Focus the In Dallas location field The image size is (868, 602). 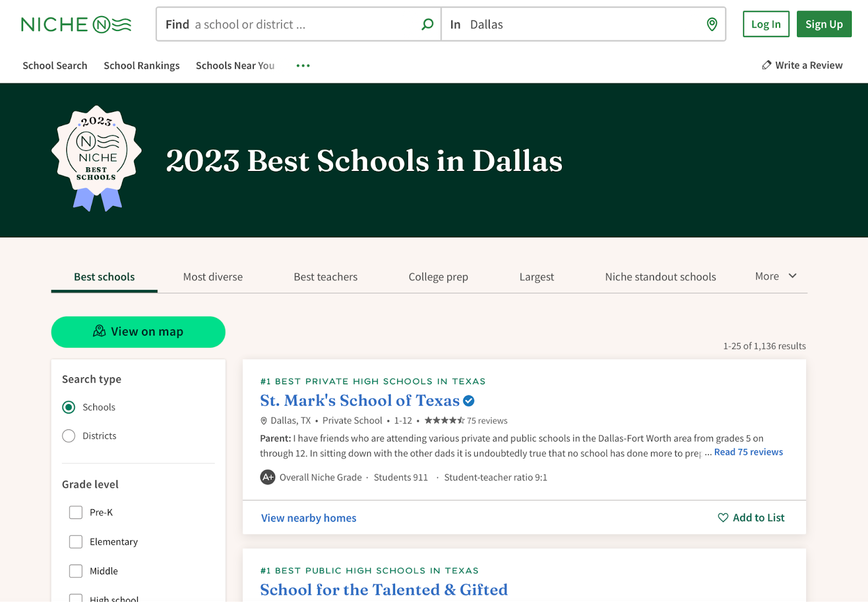583,24
